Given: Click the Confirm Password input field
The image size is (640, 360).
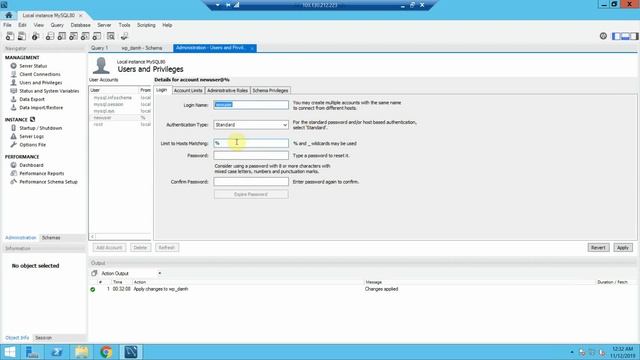Looking at the screenshot, I should pos(251,182).
